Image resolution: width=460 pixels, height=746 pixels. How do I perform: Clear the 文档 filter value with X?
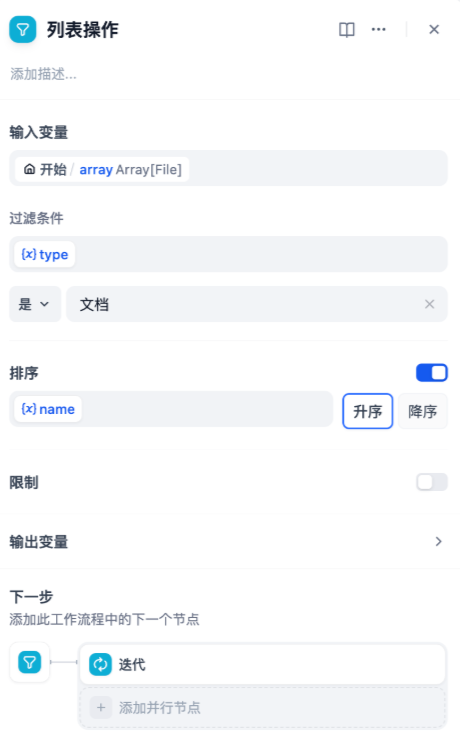pyautogui.click(x=430, y=304)
